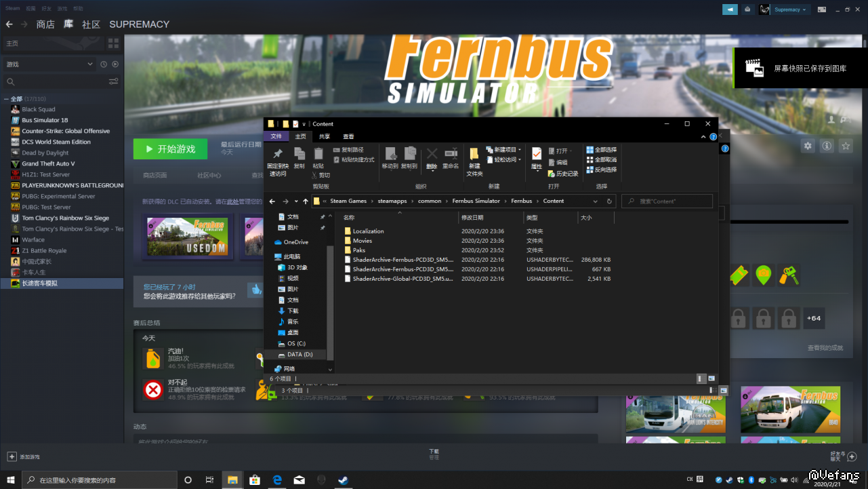Collapse the Explorer ribbon chevron

703,137
